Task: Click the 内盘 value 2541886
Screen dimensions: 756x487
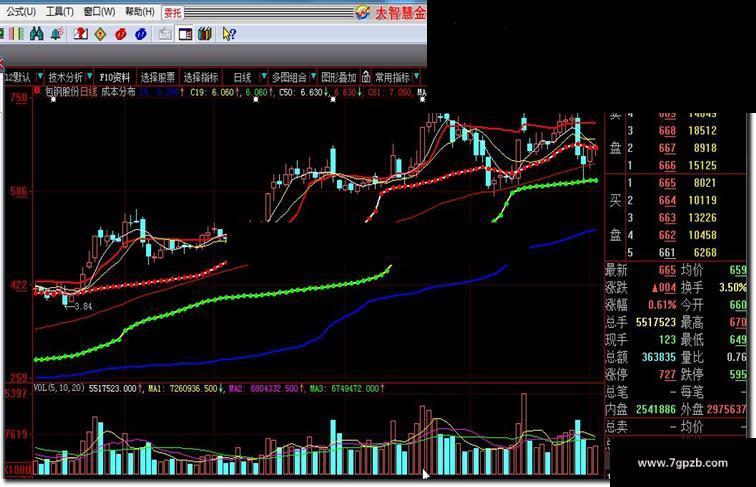Action: click(x=656, y=409)
